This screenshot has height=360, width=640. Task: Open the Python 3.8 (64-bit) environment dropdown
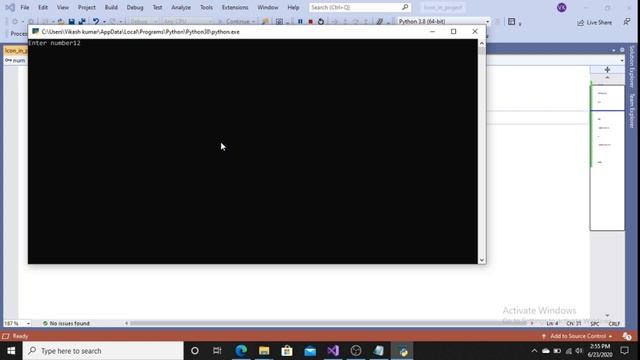[443, 21]
